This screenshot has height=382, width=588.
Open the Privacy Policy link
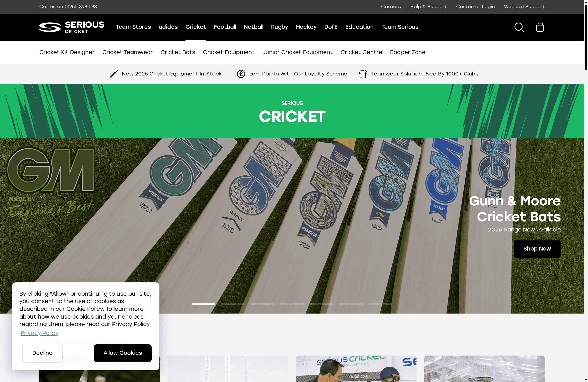39,333
